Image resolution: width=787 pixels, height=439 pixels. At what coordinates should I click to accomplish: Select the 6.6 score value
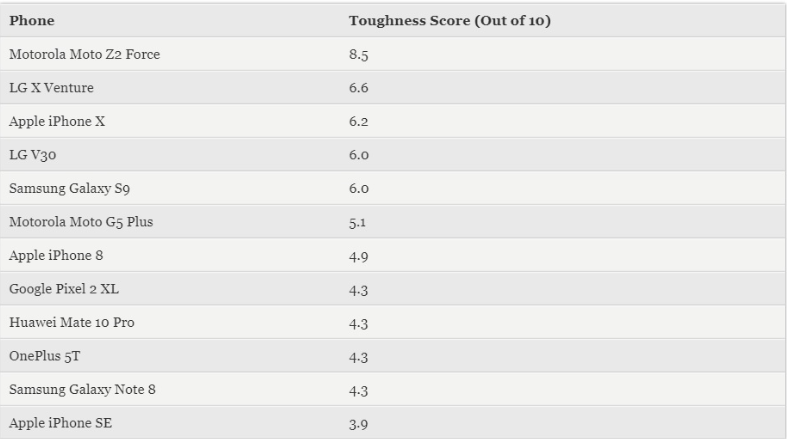[358, 88]
